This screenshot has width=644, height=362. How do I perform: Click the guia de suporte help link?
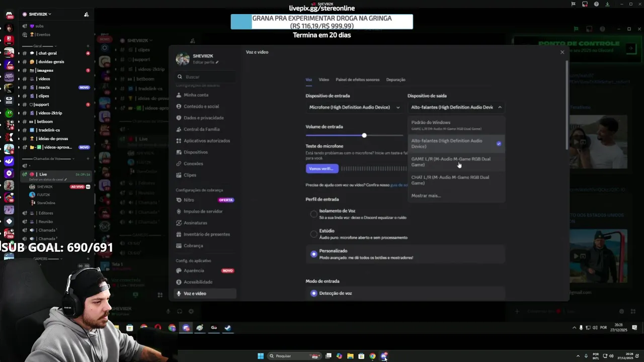tap(398, 185)
